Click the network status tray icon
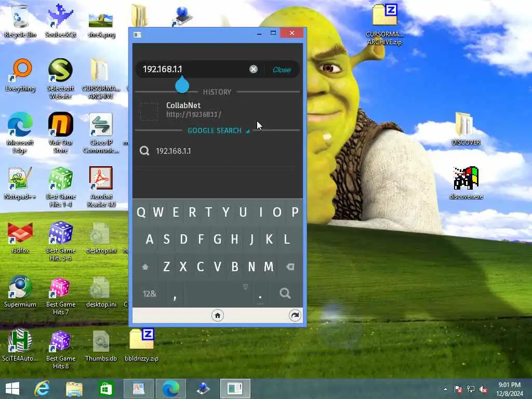 [x=471, y=389]
